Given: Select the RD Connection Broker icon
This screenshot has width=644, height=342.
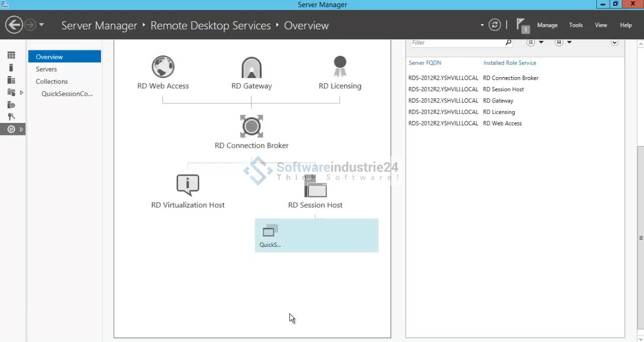Looking at the screenshot, I should pos(252,126).
